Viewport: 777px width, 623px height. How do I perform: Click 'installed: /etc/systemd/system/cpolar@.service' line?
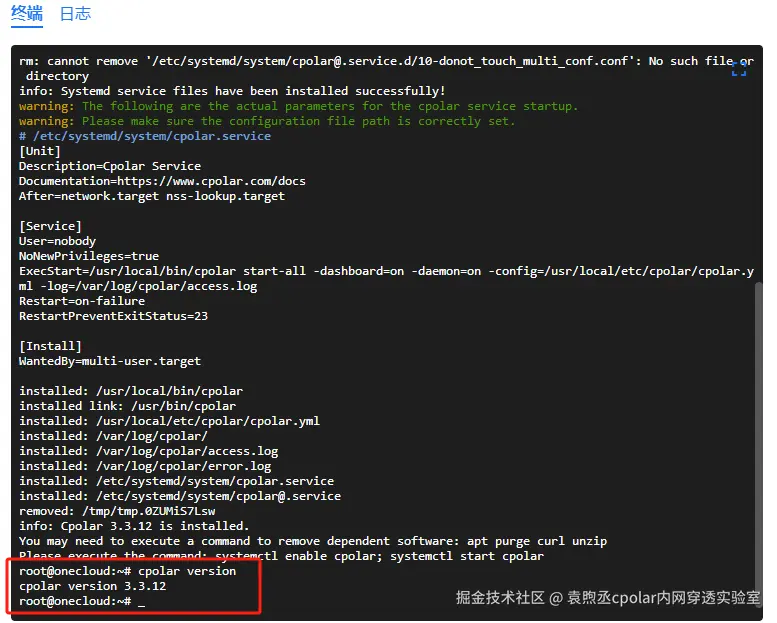[x=180, y=496]
